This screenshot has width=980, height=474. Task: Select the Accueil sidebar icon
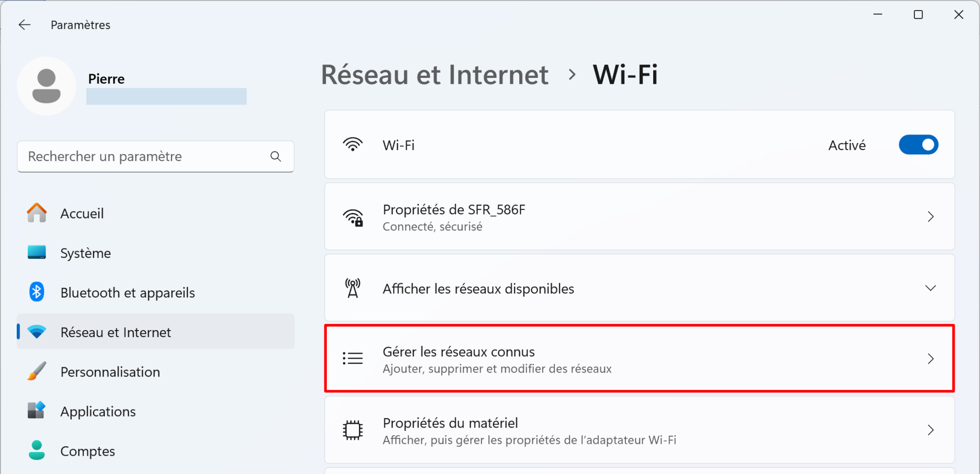[36, 213]
